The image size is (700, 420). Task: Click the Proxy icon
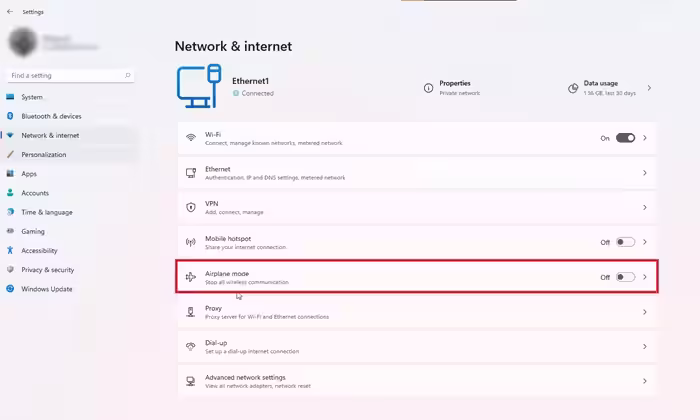pyautogui.click(x=191, y=312)
